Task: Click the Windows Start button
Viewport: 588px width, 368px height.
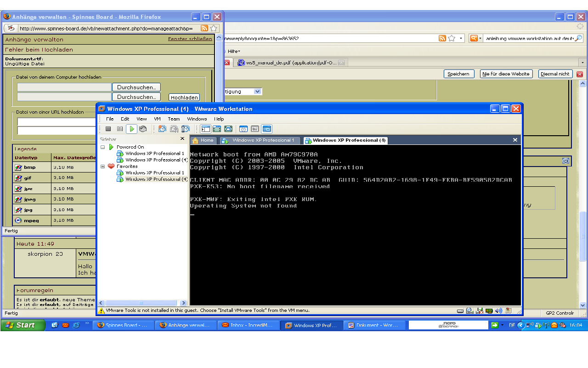Action: pos(21,325)
